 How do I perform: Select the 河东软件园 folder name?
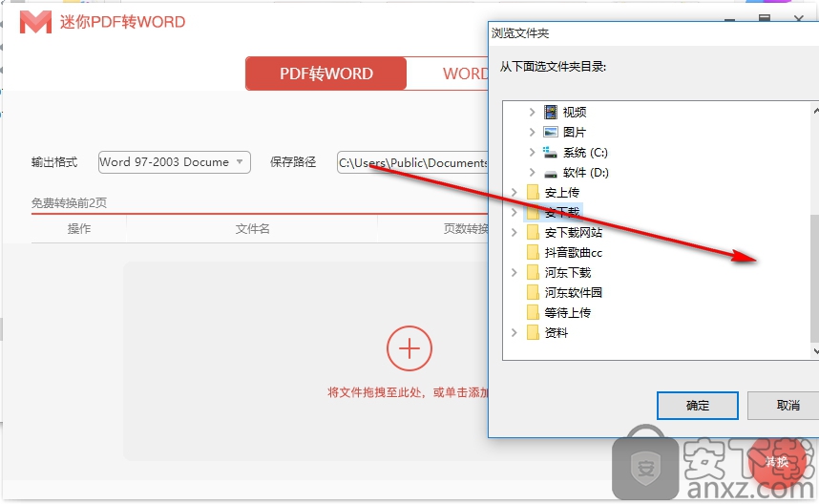pos(574,292)
